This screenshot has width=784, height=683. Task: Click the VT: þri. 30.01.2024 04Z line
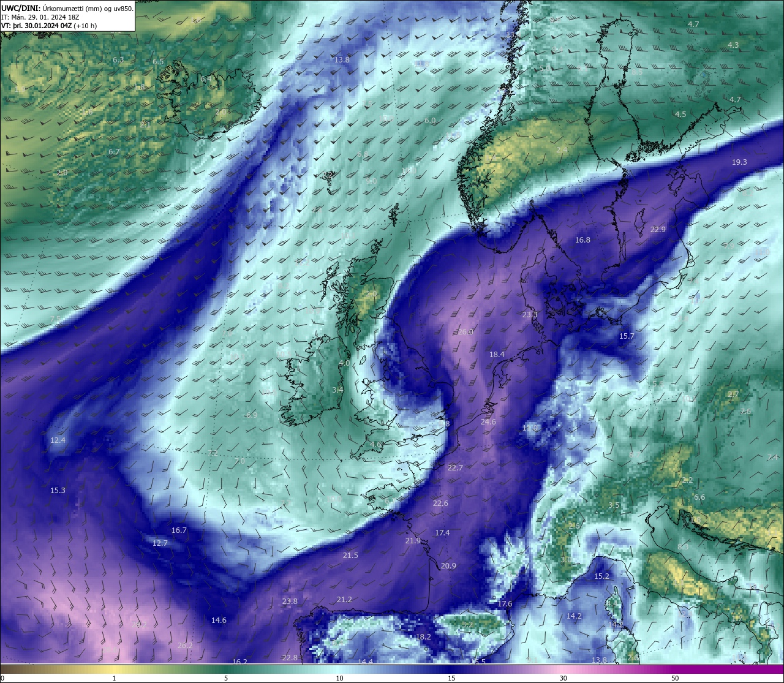pyautogui.click(x=49, y=26)
